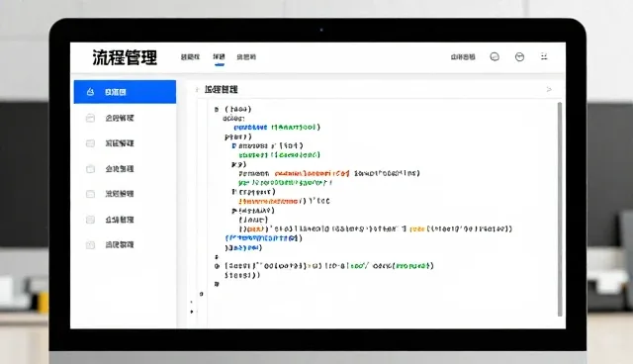
Task: Click the icon inside the blue sidebar item
Action: (90, 92)
